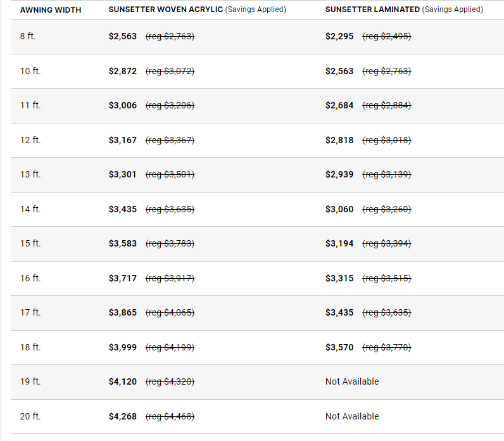Click the SunSetter Laminated column header

pos(372,10)
